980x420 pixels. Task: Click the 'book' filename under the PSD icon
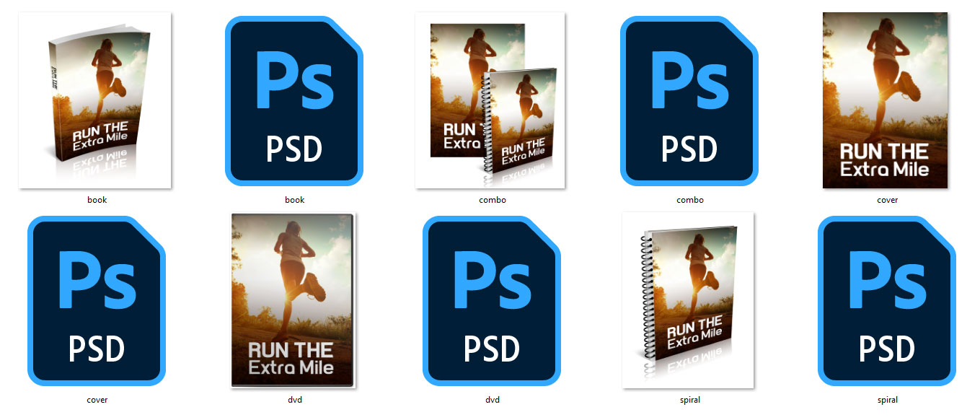click(294, 200)
